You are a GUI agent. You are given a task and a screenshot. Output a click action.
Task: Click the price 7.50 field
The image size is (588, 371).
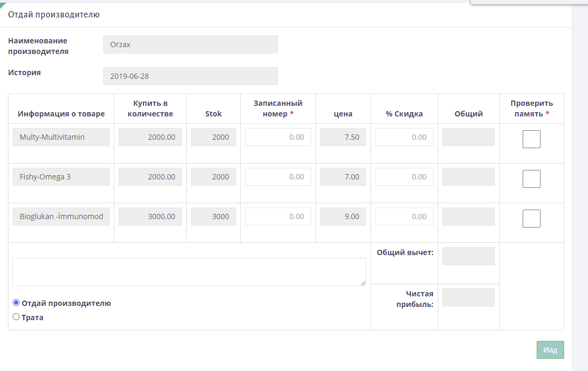pyautogui.click(x=343, y=137)
